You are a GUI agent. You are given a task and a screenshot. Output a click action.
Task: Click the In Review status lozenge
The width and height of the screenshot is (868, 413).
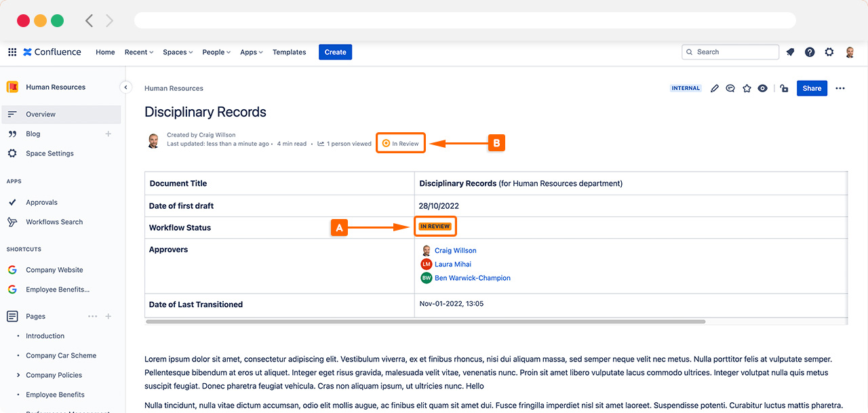400,142
